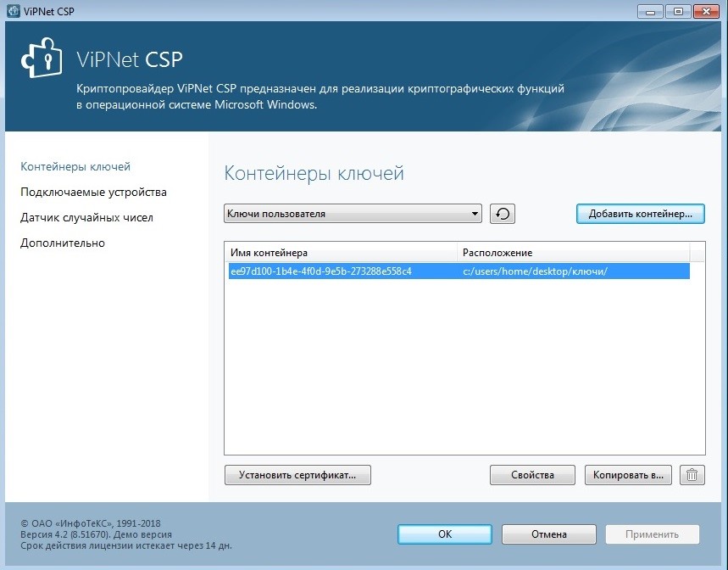Click Установить сертификат button
The width and height of the screenshot is (728, 570).
click(297, 475)
